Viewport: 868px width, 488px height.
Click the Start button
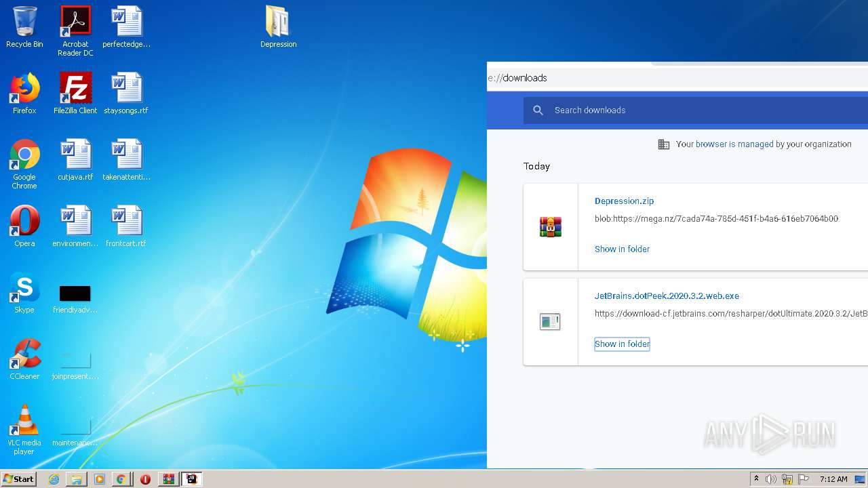tap(19, 479)
